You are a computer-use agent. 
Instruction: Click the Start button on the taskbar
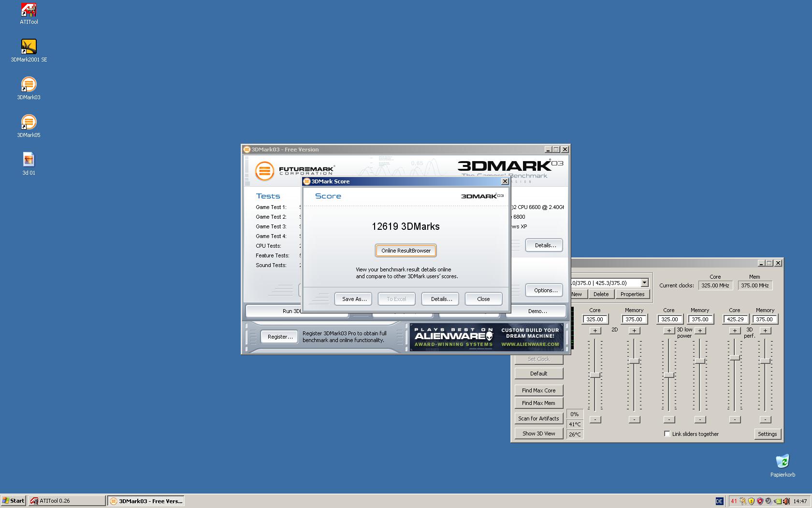(x=14, y=501)
